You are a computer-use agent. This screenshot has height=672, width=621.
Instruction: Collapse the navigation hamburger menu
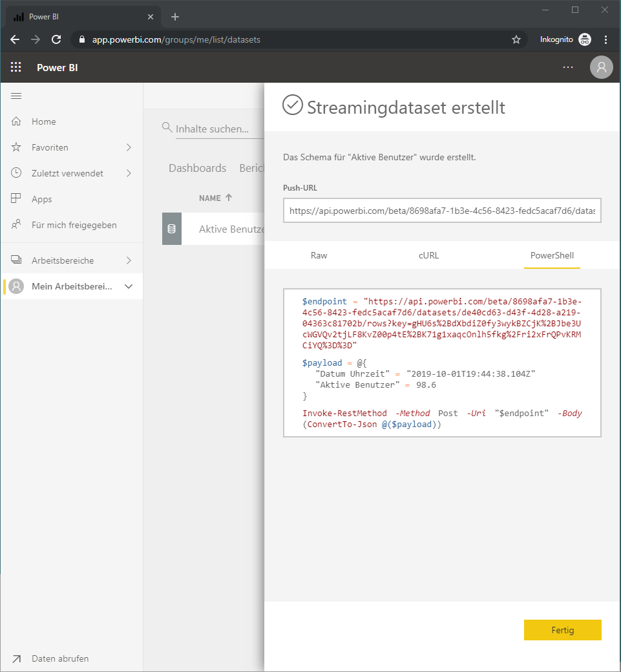[16, 96]
